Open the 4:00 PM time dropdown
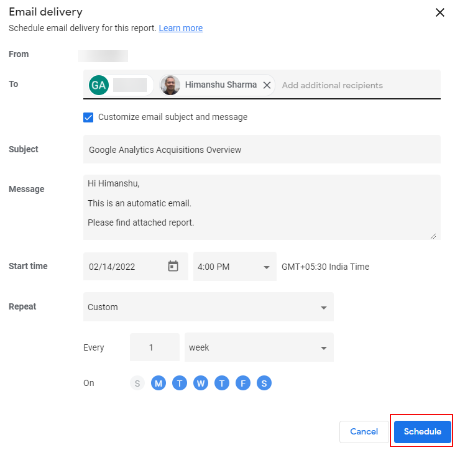Screen dimensions: 455x450 point(235,266)
